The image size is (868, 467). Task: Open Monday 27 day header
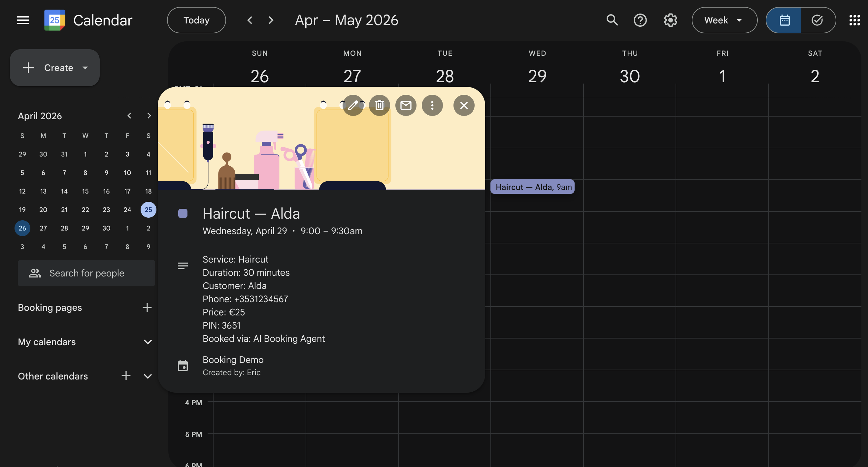(x=352, y=76)
